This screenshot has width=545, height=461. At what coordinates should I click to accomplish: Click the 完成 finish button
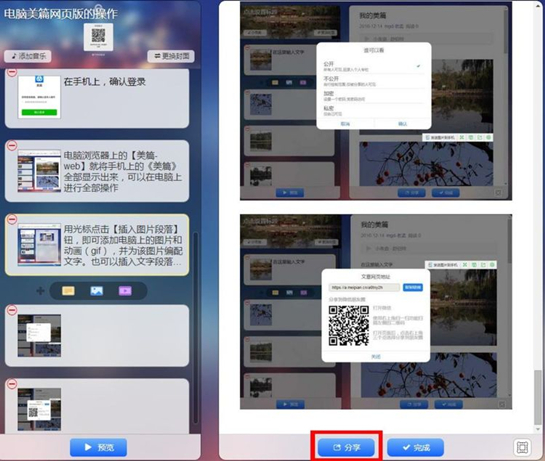(415, 447)
